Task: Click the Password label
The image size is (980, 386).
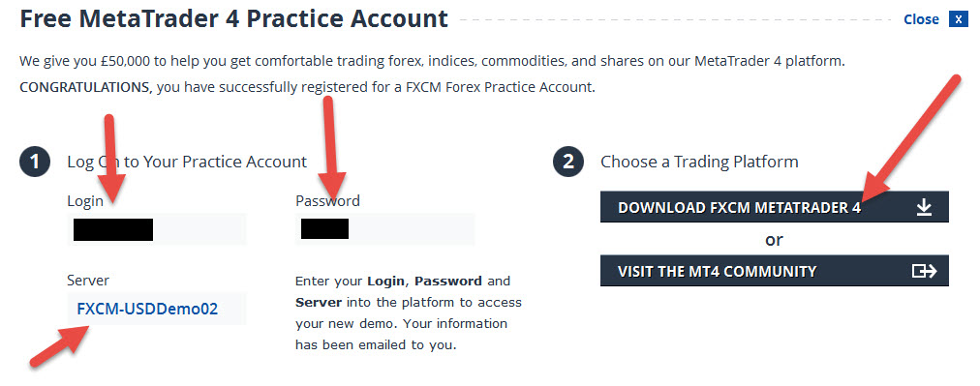Action: point(327,200)
